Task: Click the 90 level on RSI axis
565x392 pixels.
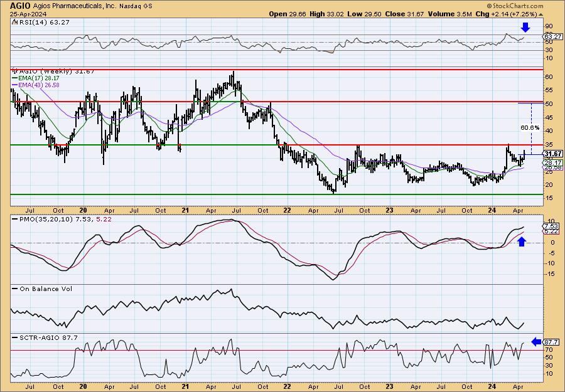Action: click(549, 26)
